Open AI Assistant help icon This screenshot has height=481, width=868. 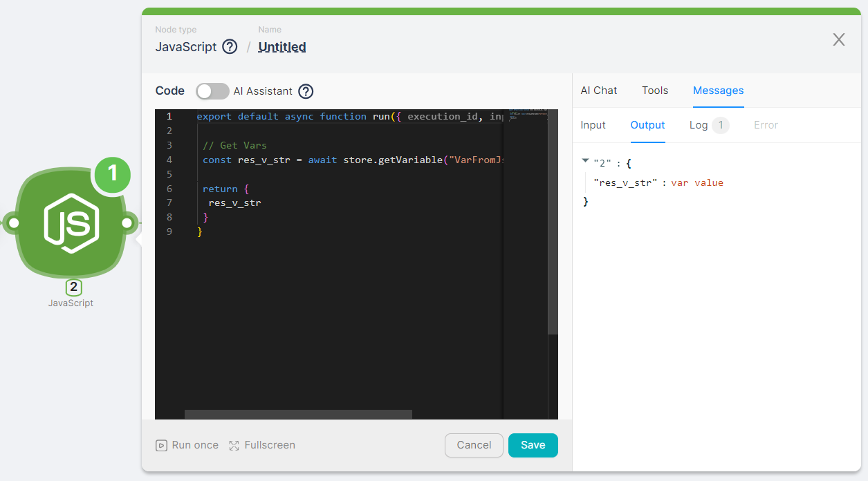306,91
